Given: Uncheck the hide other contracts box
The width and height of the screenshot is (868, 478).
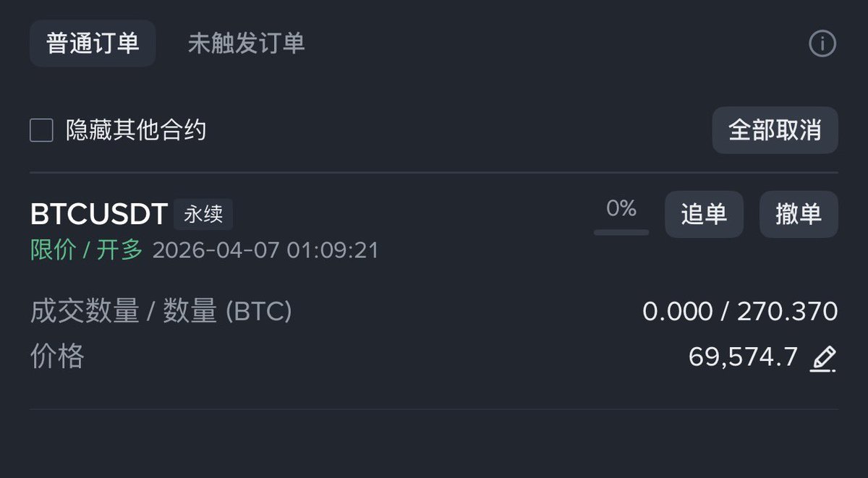Looking at the screenshot, I should click(x=41, y=130).
